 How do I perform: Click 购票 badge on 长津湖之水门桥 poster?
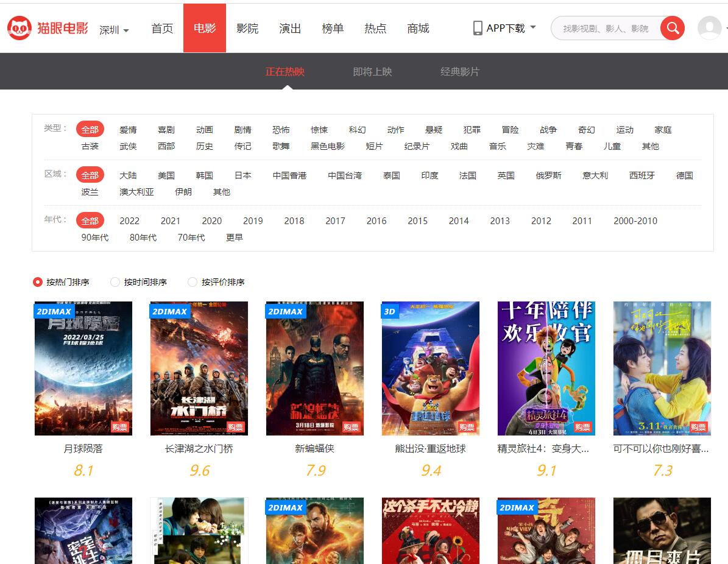pos(235,427)
